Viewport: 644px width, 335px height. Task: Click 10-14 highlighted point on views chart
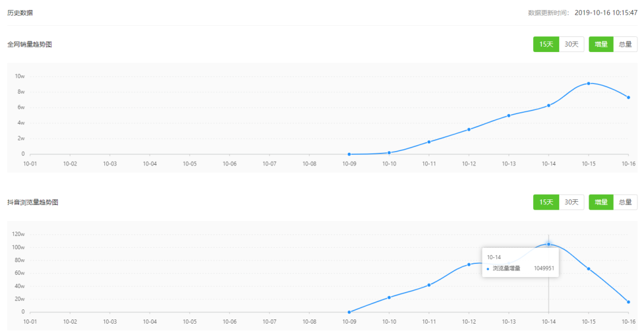[549, 244]
